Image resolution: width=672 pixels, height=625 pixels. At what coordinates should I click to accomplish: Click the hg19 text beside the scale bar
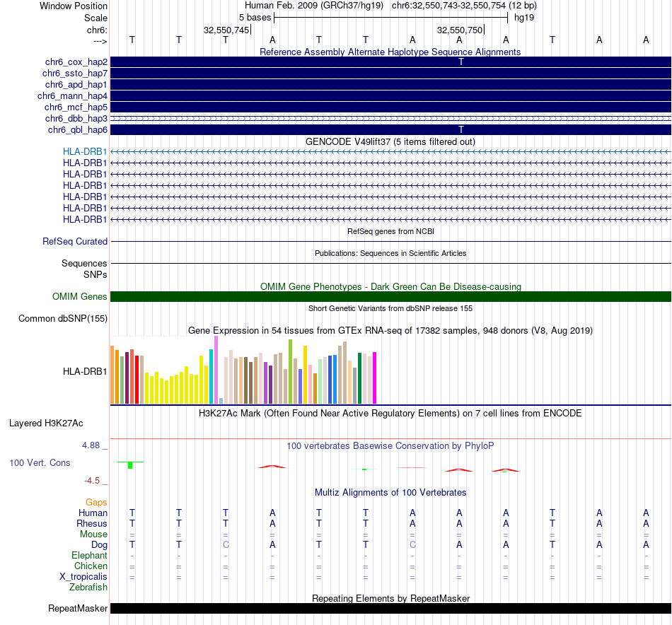pyautogui.click(x=523, y=18)
